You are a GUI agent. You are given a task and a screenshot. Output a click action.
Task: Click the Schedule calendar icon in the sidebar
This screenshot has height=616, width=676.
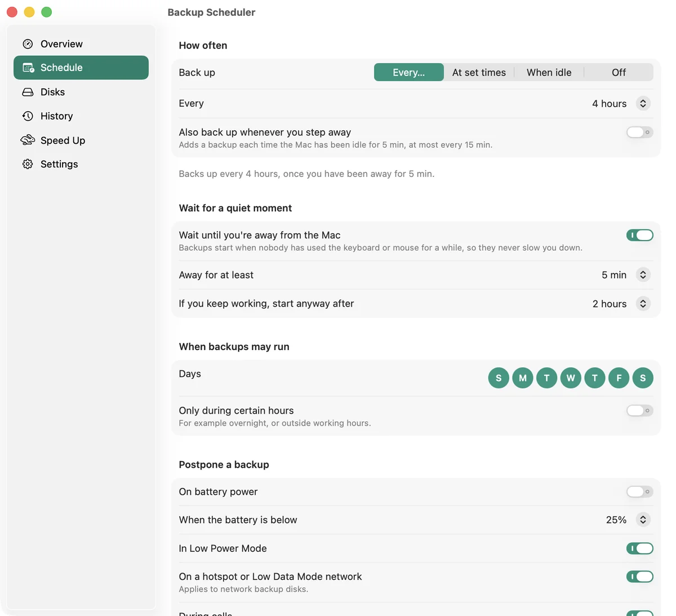[28, 68]
